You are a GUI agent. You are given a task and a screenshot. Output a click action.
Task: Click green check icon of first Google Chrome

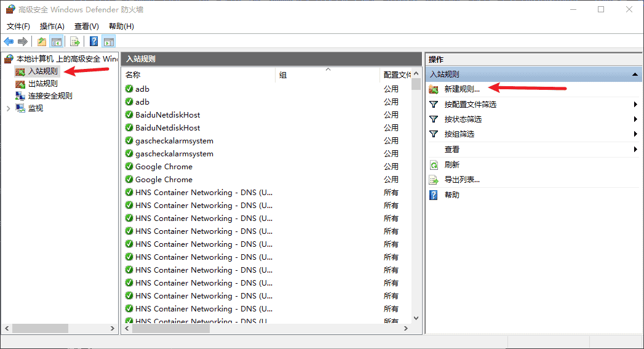129,166
